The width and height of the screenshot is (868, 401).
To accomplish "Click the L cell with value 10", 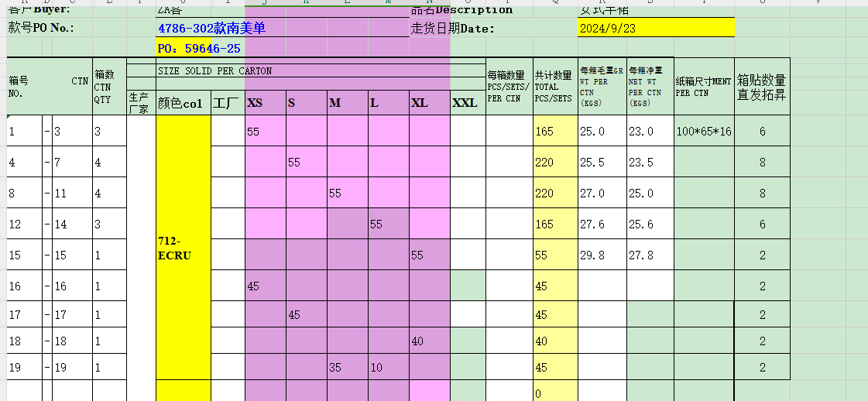I will click(x=388, y=368).
